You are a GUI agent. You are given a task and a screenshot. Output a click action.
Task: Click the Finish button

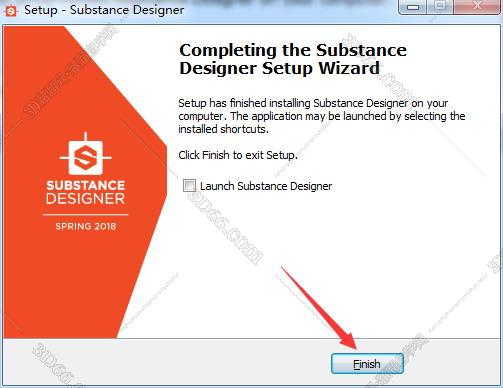[x=367, y=364]
